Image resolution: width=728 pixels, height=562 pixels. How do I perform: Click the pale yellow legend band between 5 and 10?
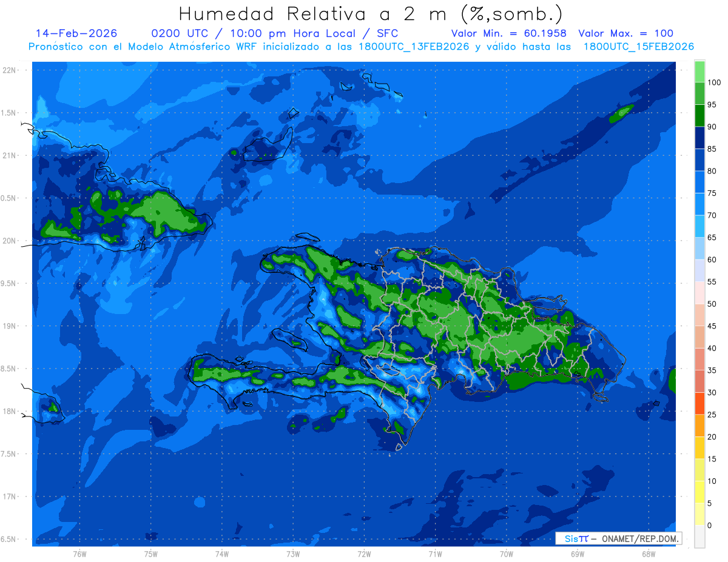(x=699, y=492)
